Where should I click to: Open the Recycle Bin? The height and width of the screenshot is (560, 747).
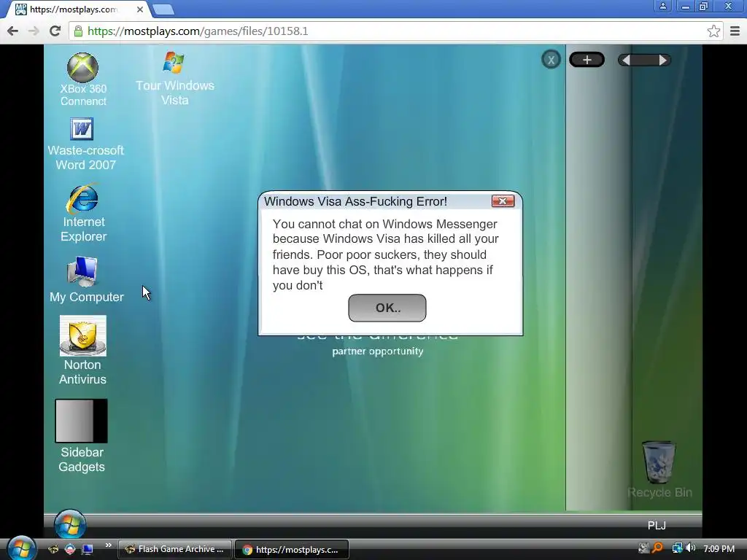tap(659, 469)
